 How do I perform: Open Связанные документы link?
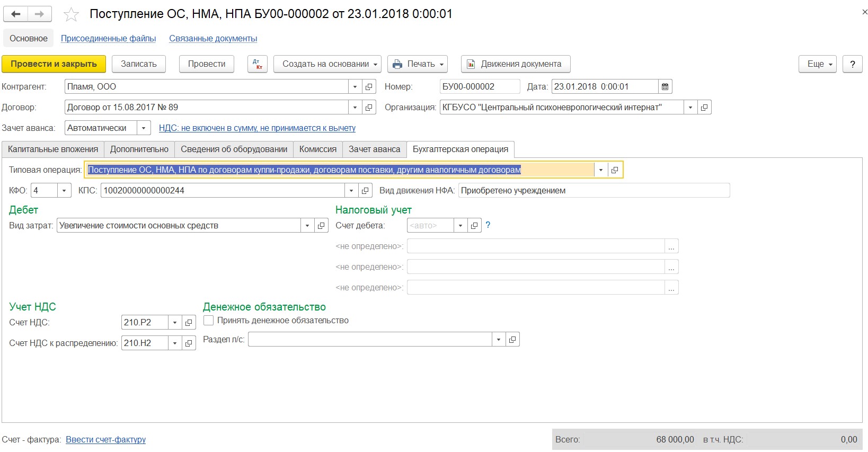click(x=213, y=38)
